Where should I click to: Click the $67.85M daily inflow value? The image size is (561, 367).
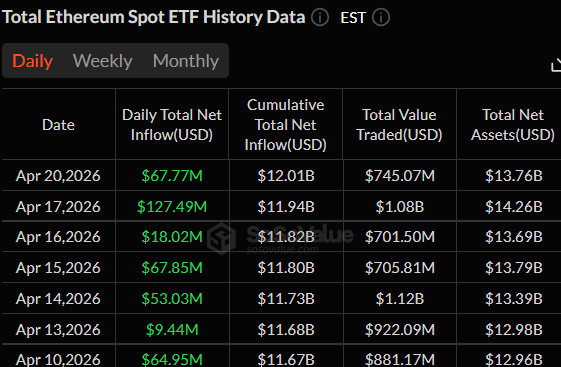172,268
